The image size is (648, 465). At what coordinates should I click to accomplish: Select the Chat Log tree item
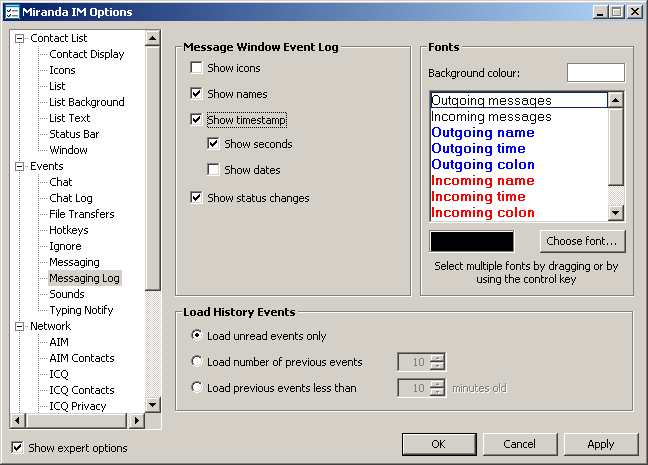pyautogui.click(x=71, y=198)
